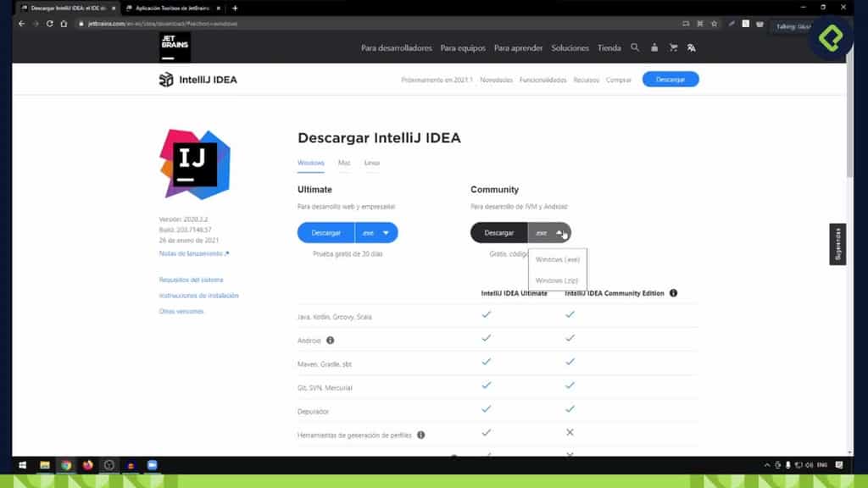The width and height of the screenshot is (868, 488).
Task: Click the Java, Kotlin, Groovy, Scala row text
Action: click(334, 317)
